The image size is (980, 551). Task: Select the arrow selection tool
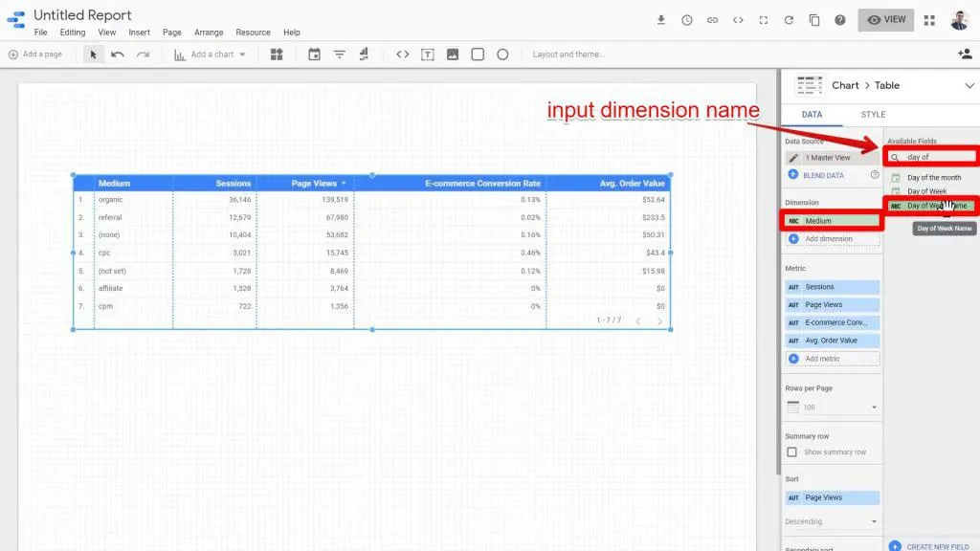(x=93, y=55)
